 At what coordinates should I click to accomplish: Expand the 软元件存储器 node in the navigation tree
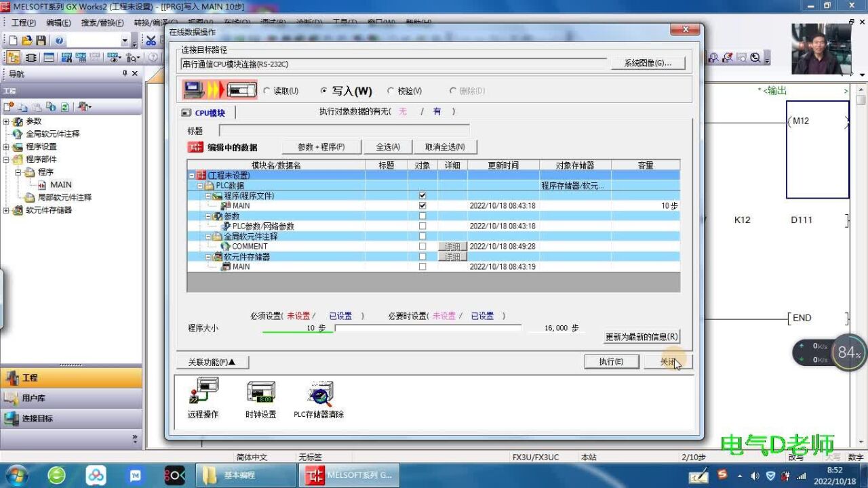coord(7,210)
